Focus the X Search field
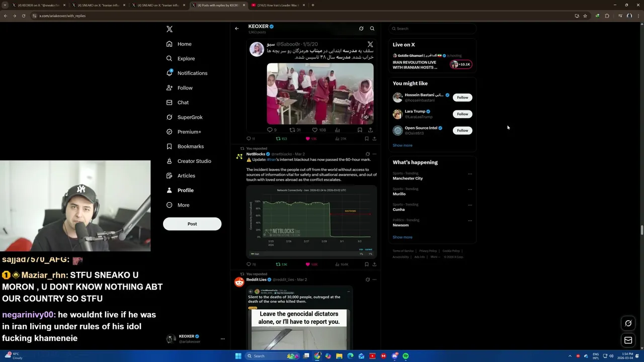 433,29
